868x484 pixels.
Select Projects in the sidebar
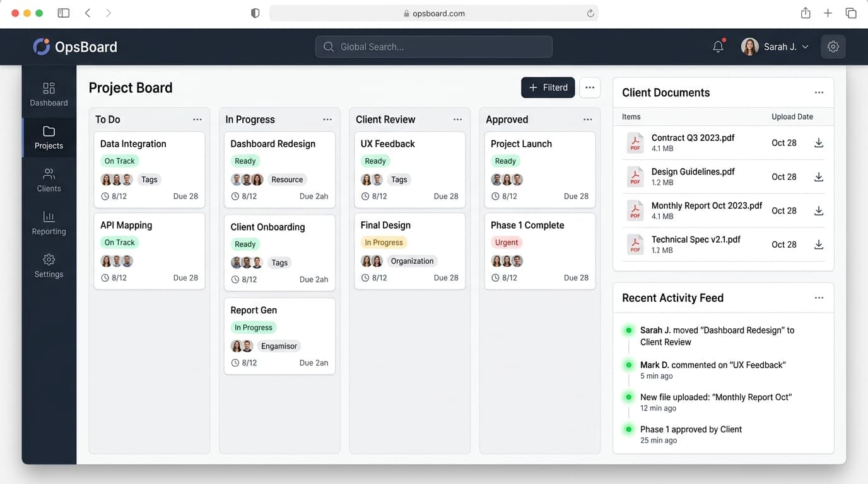pos(49,137)
